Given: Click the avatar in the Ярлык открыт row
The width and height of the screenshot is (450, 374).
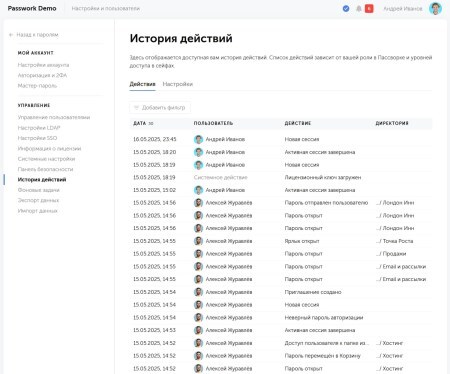Looking at the screenshot, I should click(x=198, y=241).
